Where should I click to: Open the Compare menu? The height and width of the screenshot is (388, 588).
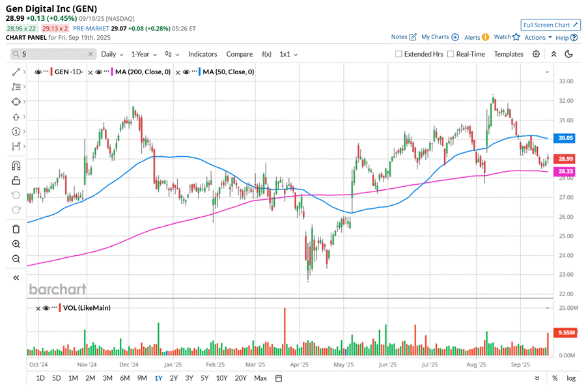(x=239, y=54)
